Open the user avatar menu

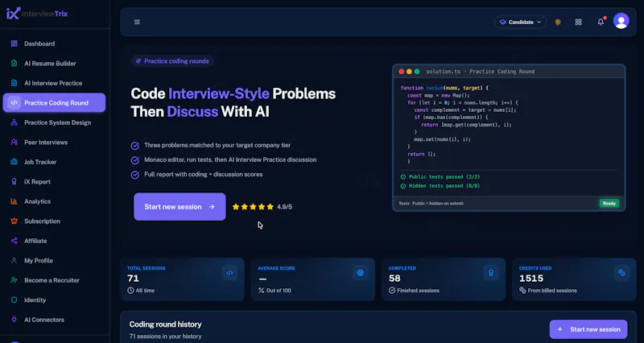[621, 21]
